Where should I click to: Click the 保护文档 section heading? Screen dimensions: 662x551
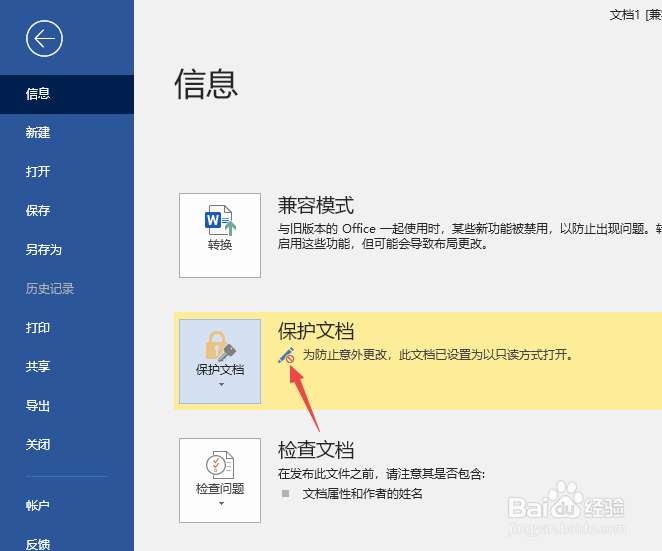tap(316, 331)
